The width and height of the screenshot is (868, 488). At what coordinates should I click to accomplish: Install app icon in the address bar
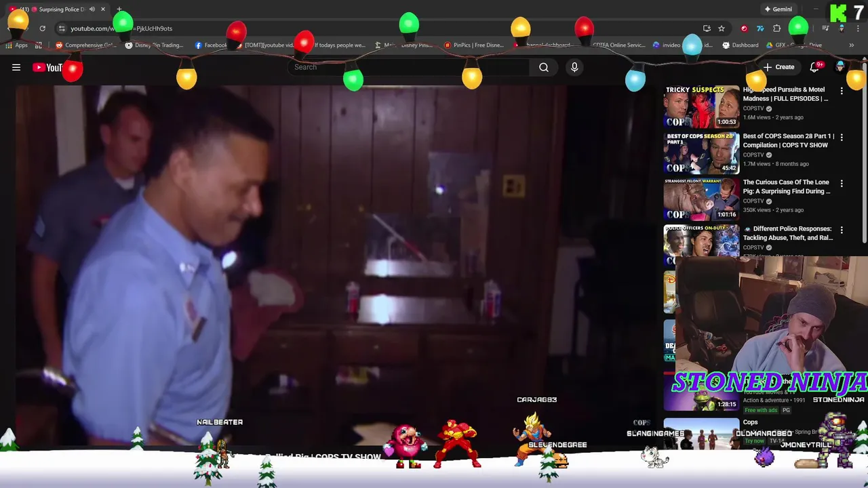point(707,28)
